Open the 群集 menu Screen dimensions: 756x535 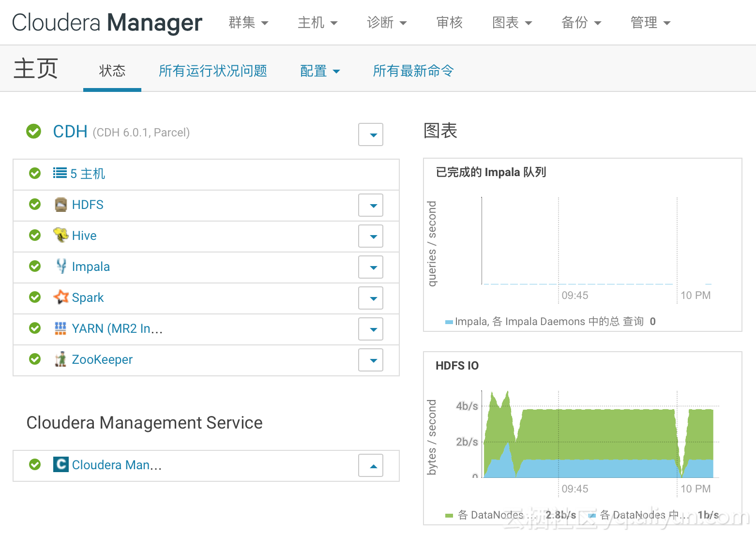click(x=248, y=23)
